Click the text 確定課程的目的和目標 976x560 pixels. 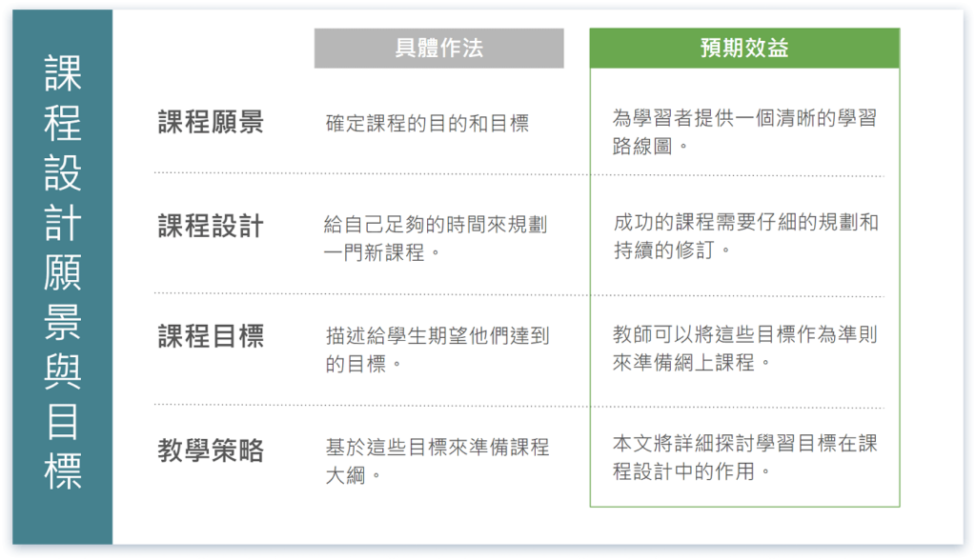tap(427, 124)
